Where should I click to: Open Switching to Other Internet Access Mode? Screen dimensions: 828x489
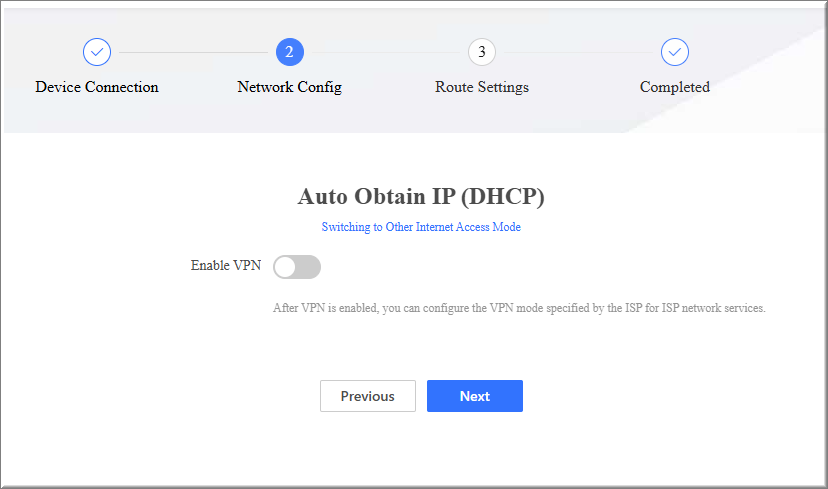pyautogui.click(x=421, y=227)
